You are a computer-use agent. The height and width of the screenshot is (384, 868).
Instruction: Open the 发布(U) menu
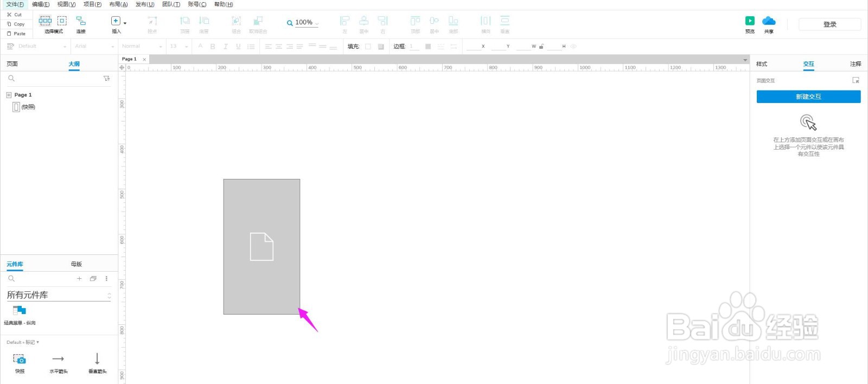pos(145,4)
